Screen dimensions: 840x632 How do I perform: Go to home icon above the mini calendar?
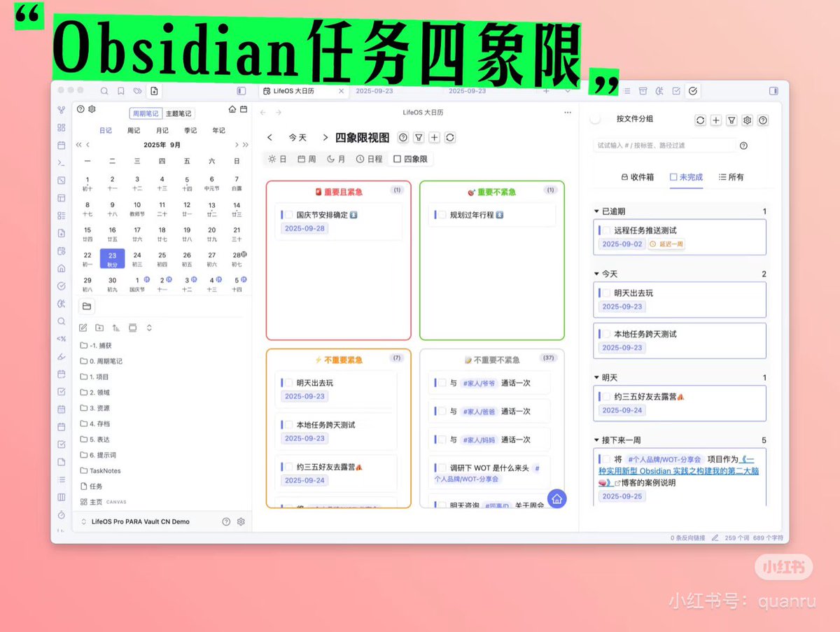click(x=232, y=109)
